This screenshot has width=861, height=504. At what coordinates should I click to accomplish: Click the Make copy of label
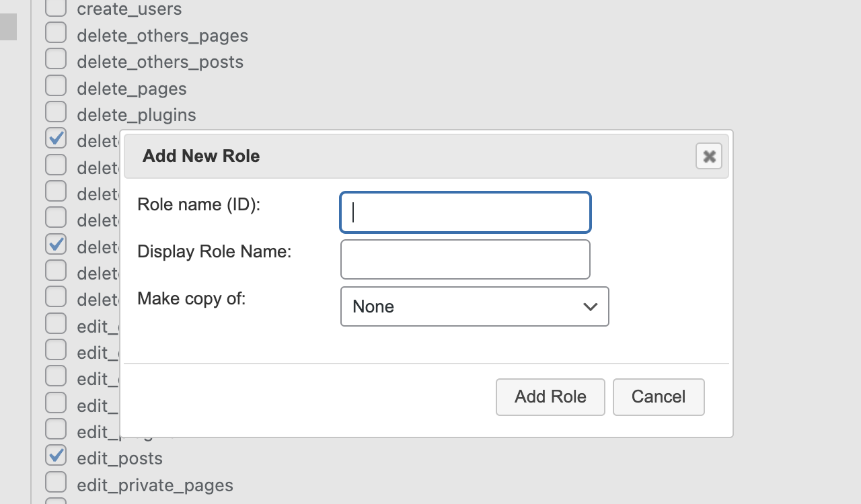coord(191,298)
